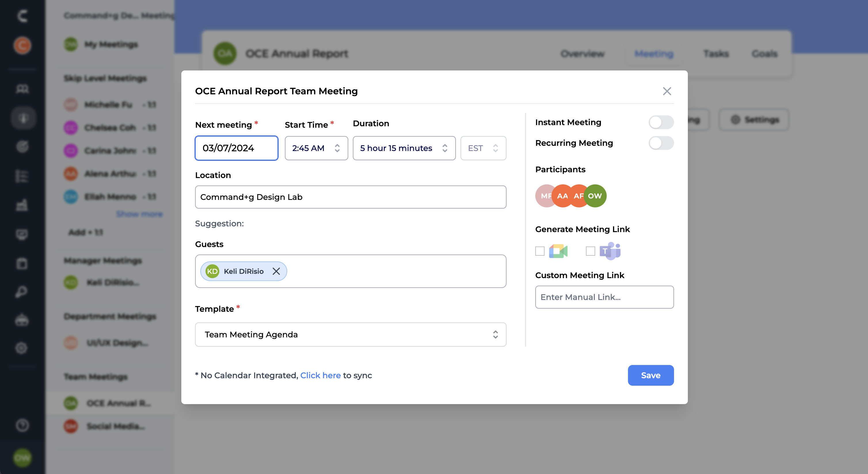868x474 pixels.
Task: Tick the Microsoft Teams link checkbox
Action: [x=590, y=251]
